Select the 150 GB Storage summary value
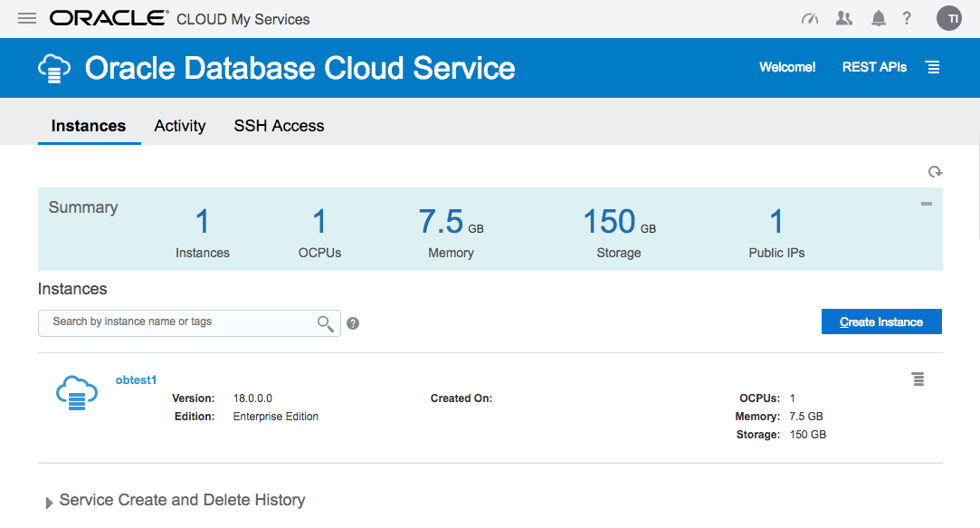 coord(619,222)
